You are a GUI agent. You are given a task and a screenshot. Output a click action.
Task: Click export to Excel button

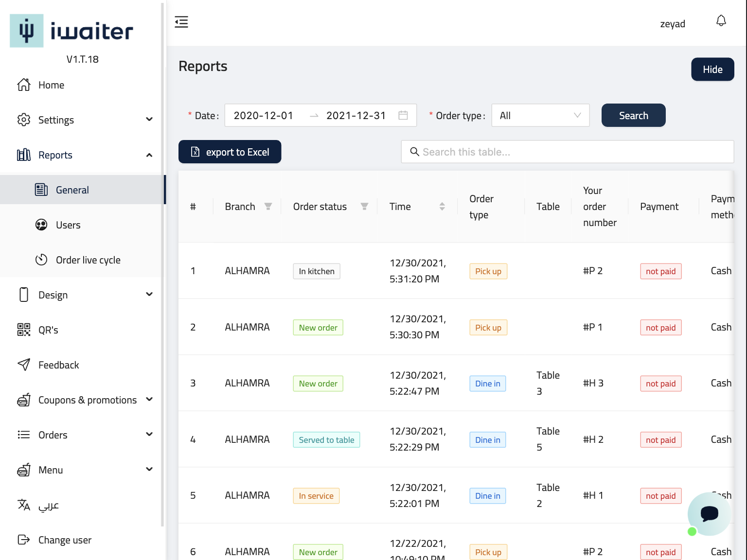tap(230, 152)
